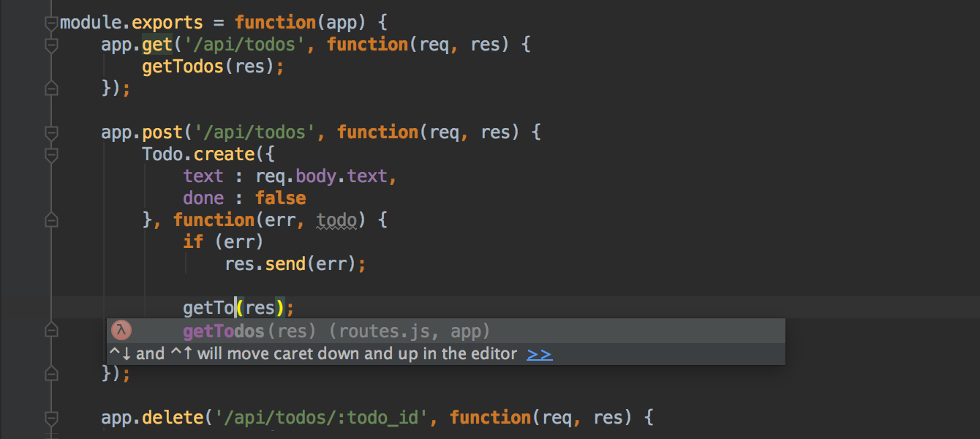Click the 'getTodos(res);' call inside app.get
Screen dimensions: 980x439
click(x=213, y=67)
